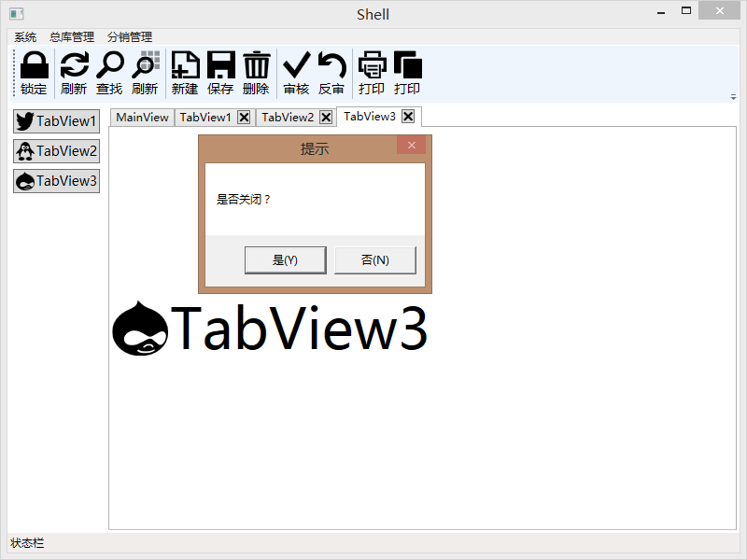747x560 pixels.
Task: Open the toolbar overflow arrow
Action: pos(733,97)
